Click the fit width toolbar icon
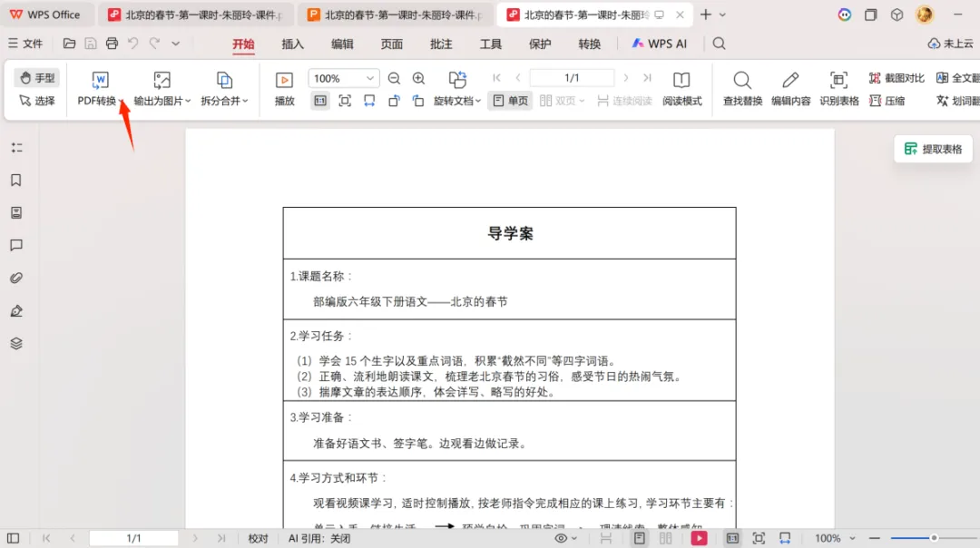 (x=369, y=101)
